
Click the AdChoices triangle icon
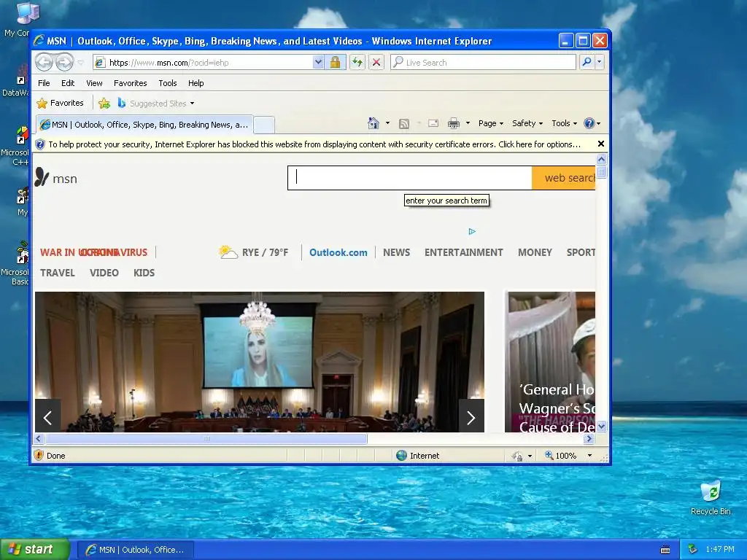472,231
